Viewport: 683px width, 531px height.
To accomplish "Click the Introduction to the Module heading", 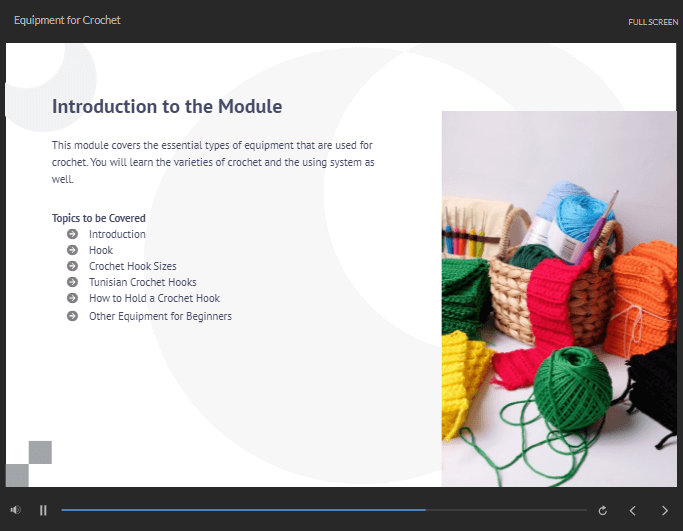I will (x=167, y=106).
